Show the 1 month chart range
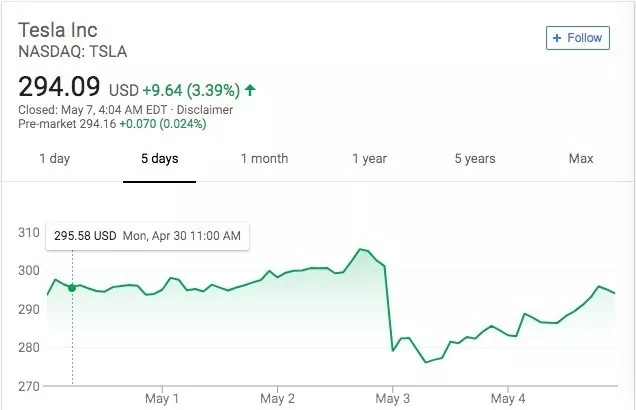The height and width of the screenshot is (410, 636). [264, 158]
